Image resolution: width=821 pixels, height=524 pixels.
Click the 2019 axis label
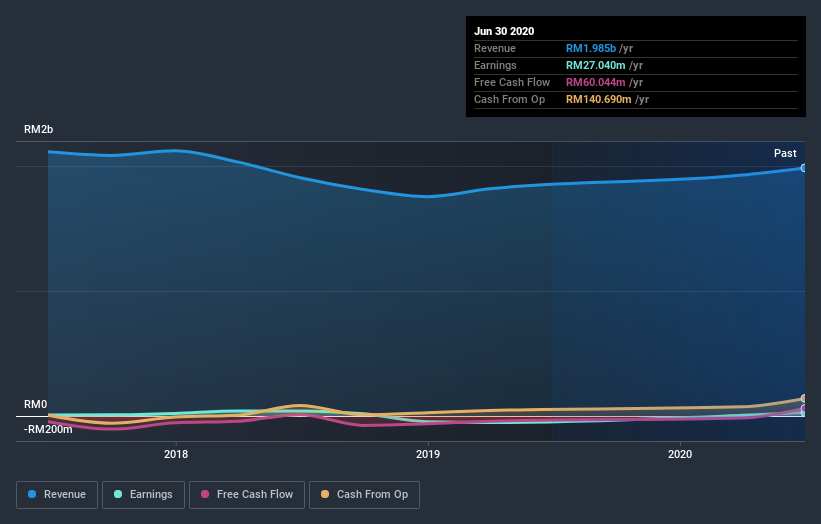point(428,454)
